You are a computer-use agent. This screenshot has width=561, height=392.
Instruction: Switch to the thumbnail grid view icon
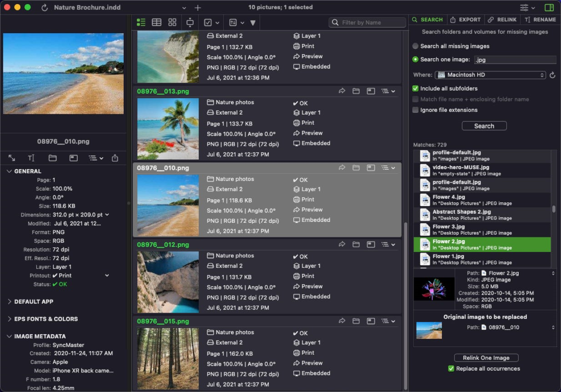(172, 22)
